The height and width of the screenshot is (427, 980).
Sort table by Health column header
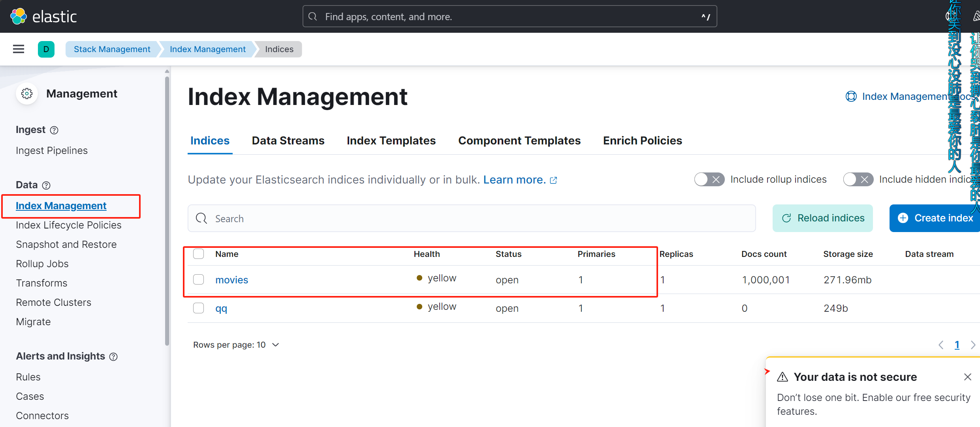pos(427,254)
